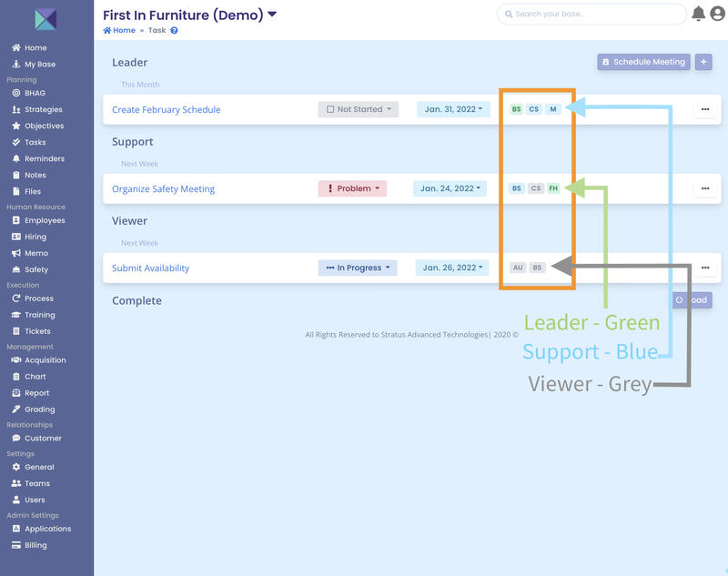Viewport: 728px width, 576px height.
Task: Open more options for Create February Schedule
Action: [704, 109]
